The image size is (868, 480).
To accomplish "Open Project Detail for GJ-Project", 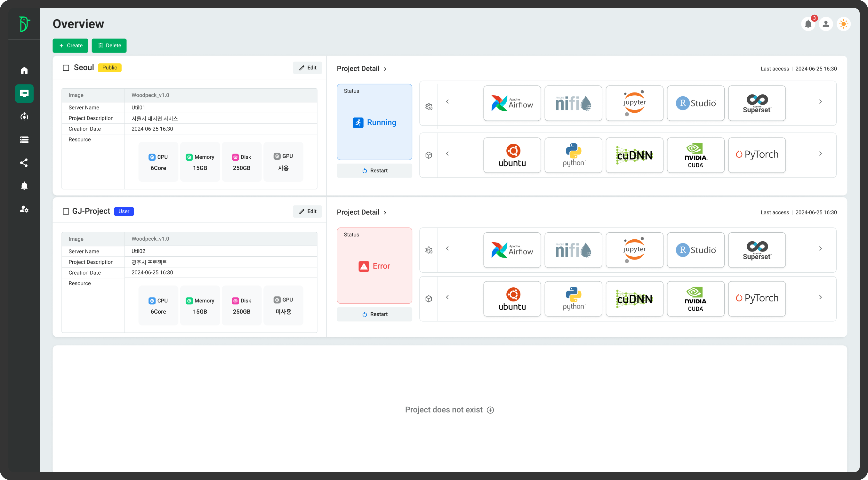I will click(x=362, y=212).
